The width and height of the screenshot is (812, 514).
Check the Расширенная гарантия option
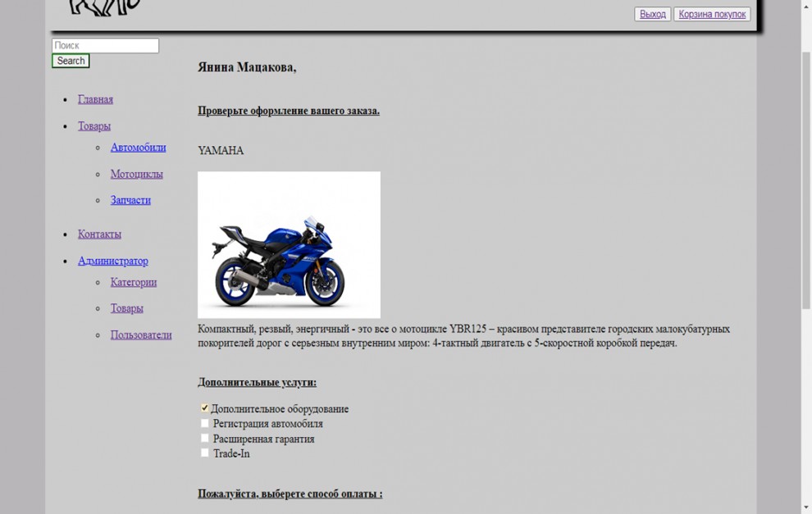pyautogui.click(x=204, y=438)
